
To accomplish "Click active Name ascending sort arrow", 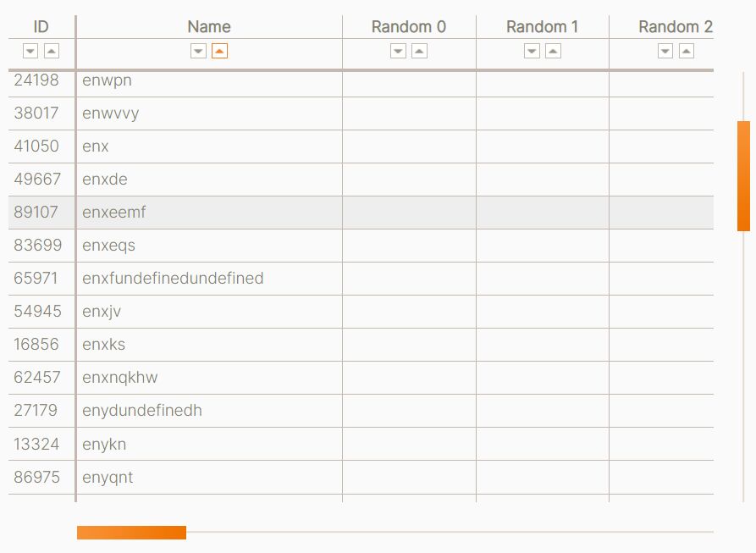I will point(219,51).
